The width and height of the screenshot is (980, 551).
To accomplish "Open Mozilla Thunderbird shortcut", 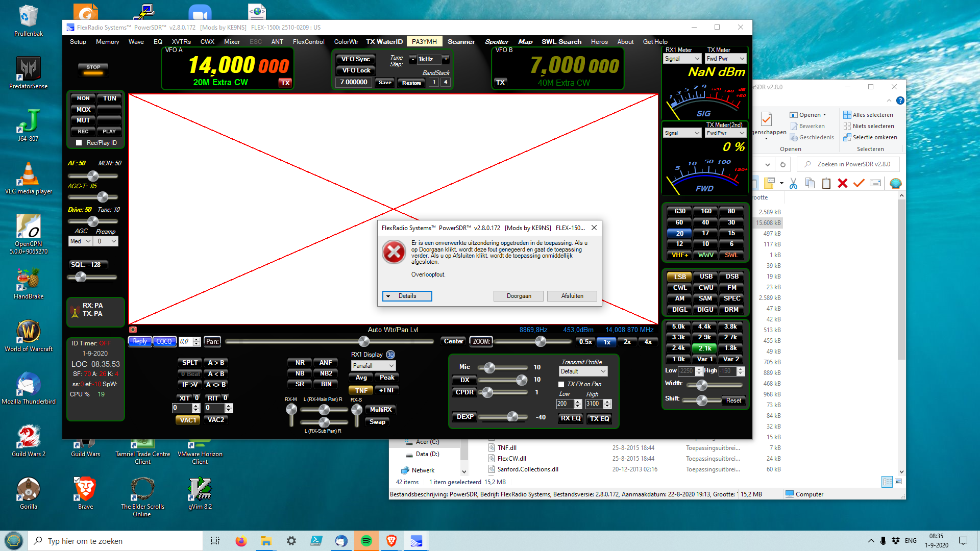I will [29, 388].
